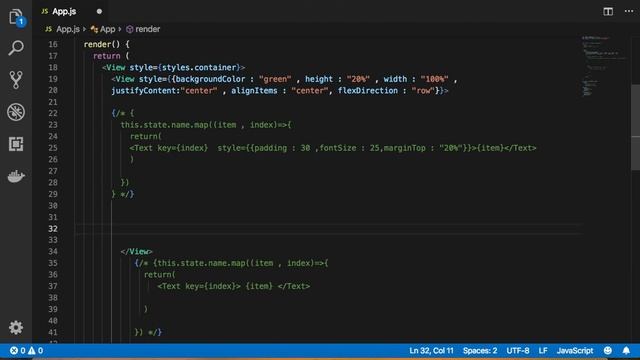
Task: Click the justifyContent property
Action: coord(145,91)
